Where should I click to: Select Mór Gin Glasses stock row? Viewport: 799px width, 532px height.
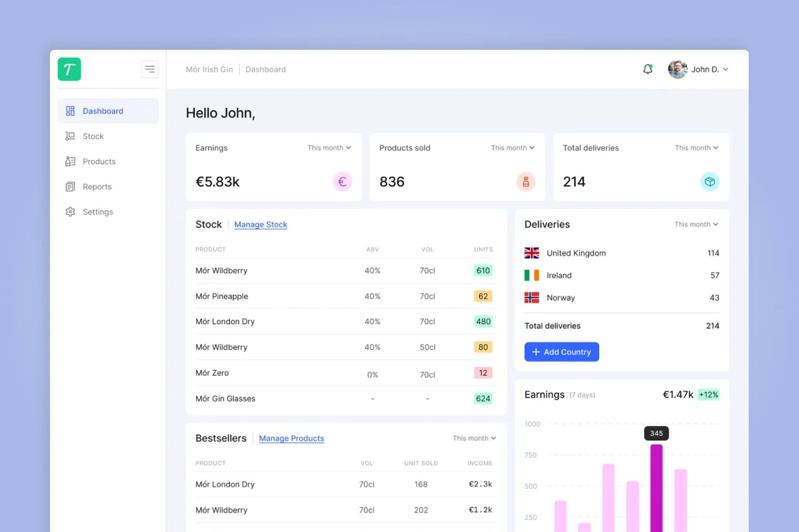(346, 399)
